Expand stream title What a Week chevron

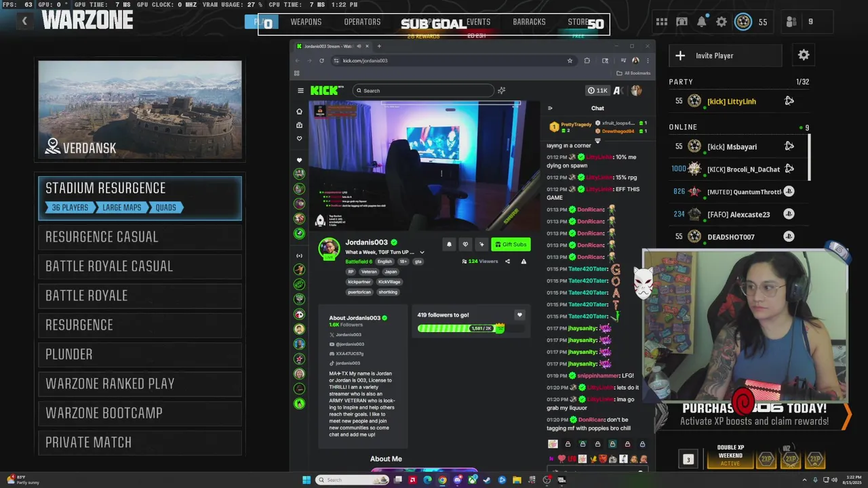(422, 252)
